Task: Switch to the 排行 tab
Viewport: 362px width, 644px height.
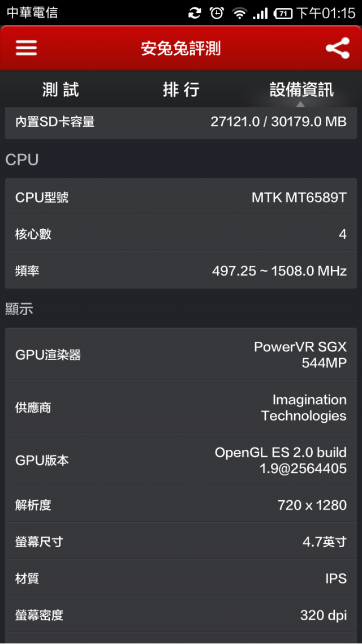Action: [x=181, y=89]
